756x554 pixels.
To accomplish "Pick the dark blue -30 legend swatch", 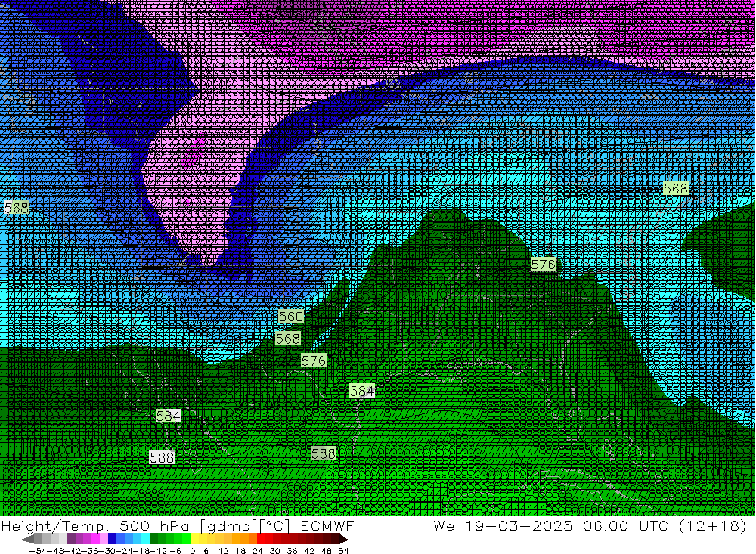I will click(113, 539).
